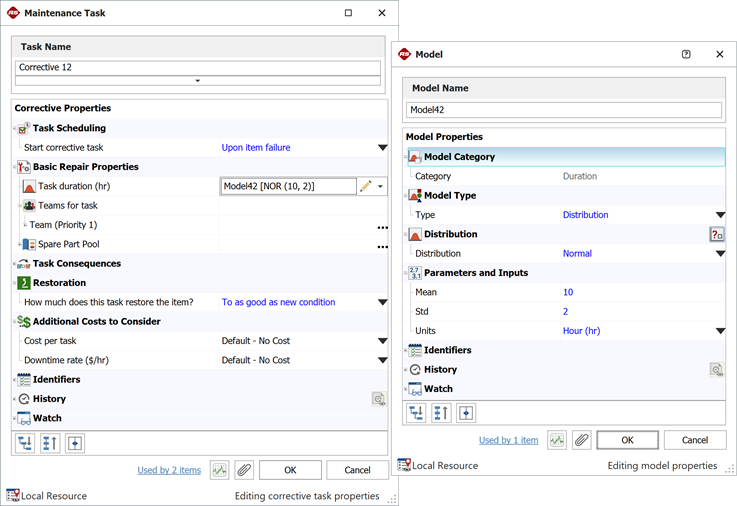
Task: Click 'To as good as new condition' value
Action: pyautogui.click(x=278, y=302)
